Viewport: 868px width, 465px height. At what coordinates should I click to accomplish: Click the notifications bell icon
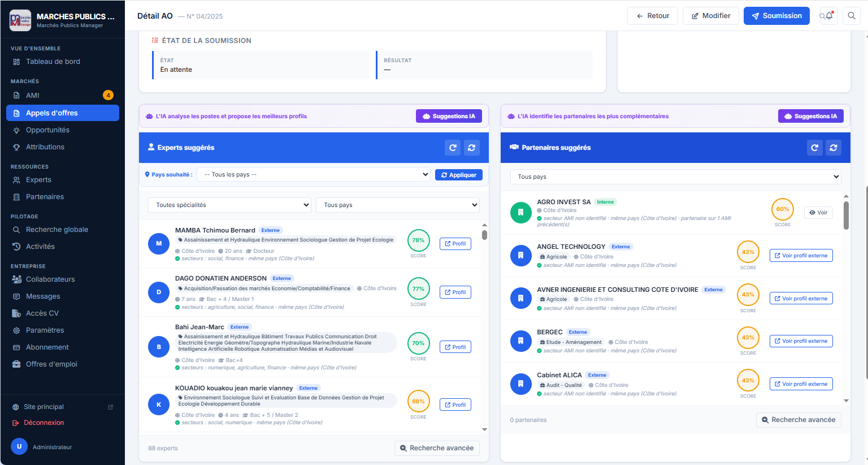(x=829, y=16)
